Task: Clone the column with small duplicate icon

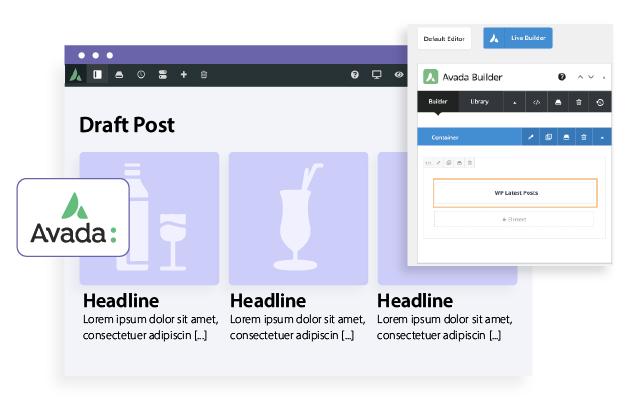Action: 449,163
